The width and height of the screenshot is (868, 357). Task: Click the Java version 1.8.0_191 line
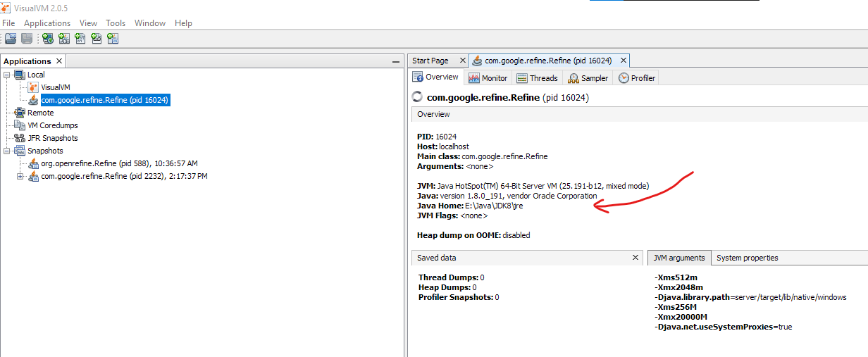[x=507, y=196]
